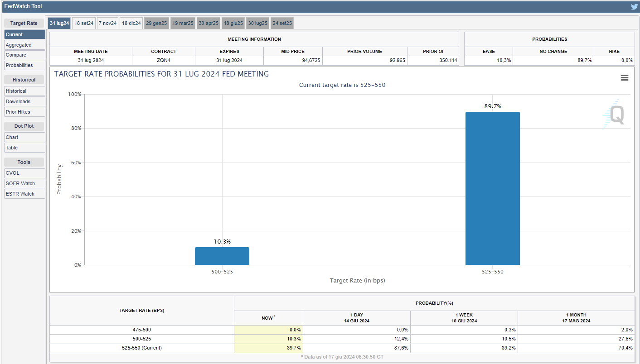The height and width of the screenshot is (364, 640).
Task: Open the 18 dic24 meeting tab
Action: coord(131,23)
